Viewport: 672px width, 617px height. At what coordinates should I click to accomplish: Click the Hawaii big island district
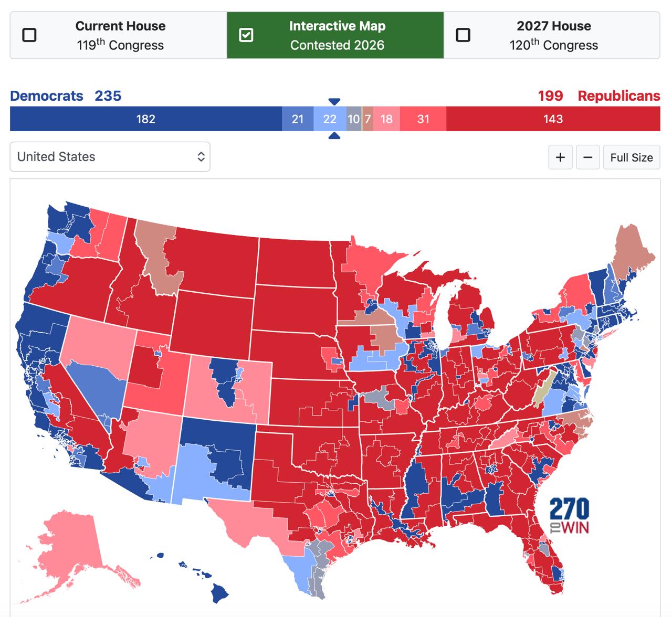tap(220, 593)
